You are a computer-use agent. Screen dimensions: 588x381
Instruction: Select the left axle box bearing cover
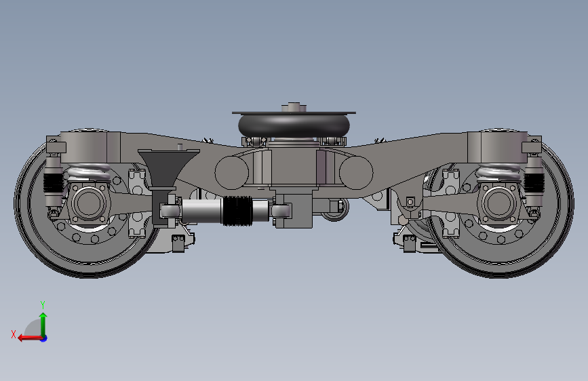[x=88, y=203]
